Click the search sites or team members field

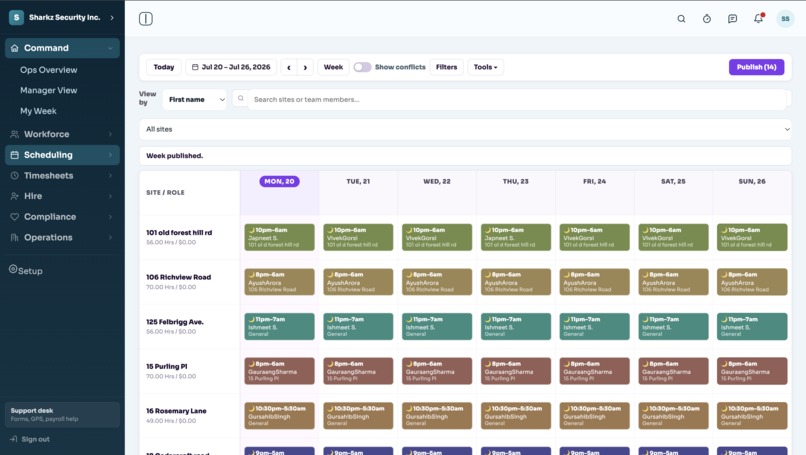tap(517, 99)
